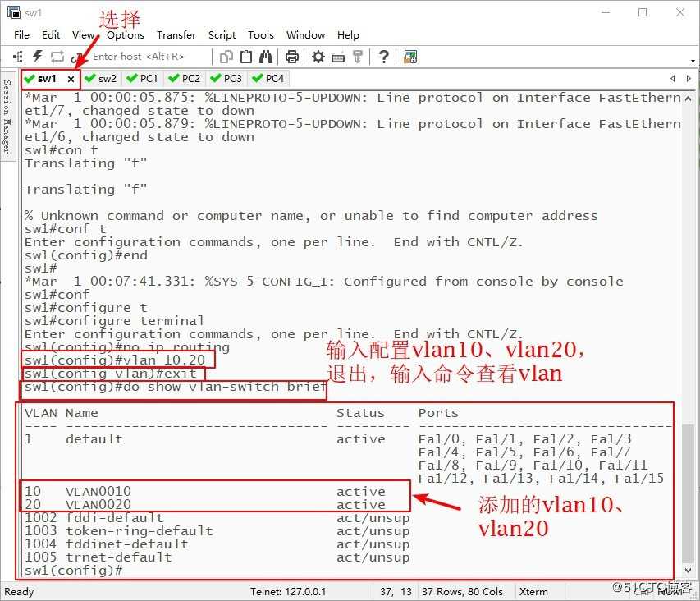This screenshot has height=601, width=700.
Task: Switch to the sw2 session tab
Action: pos(101,79)
